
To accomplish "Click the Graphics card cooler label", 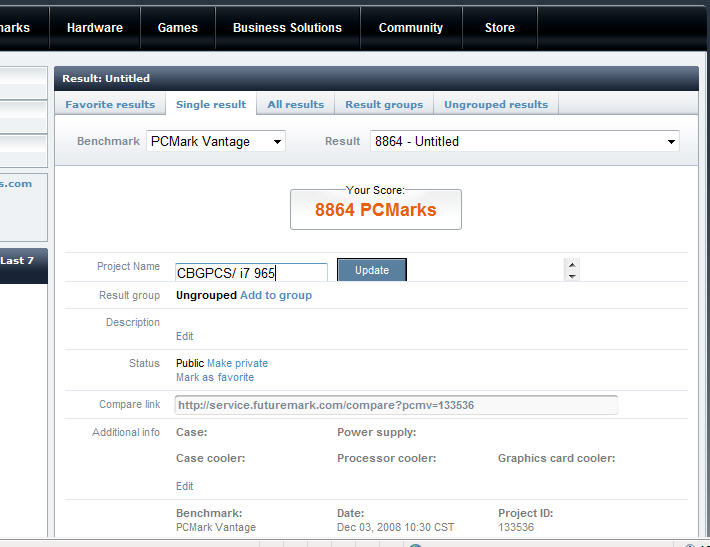I will pos(556,458).
